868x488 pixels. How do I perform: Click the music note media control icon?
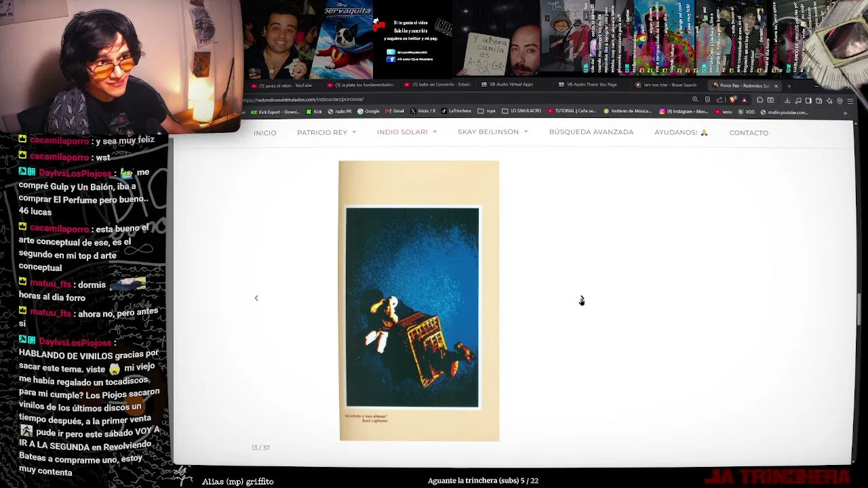coord(798,100)
